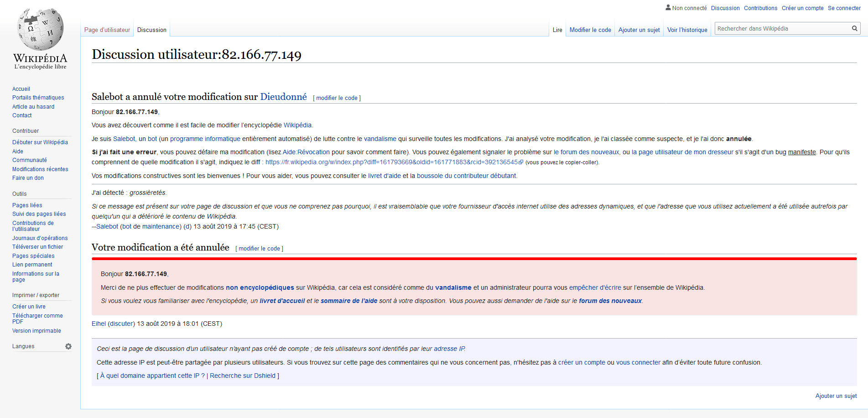868x418 pixels.
Task: Open Modifications récentes
Action: point(40,169)
